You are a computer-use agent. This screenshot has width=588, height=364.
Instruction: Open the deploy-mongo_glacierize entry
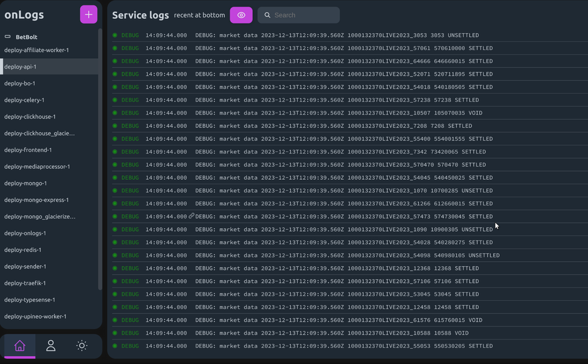coord(39,216)
